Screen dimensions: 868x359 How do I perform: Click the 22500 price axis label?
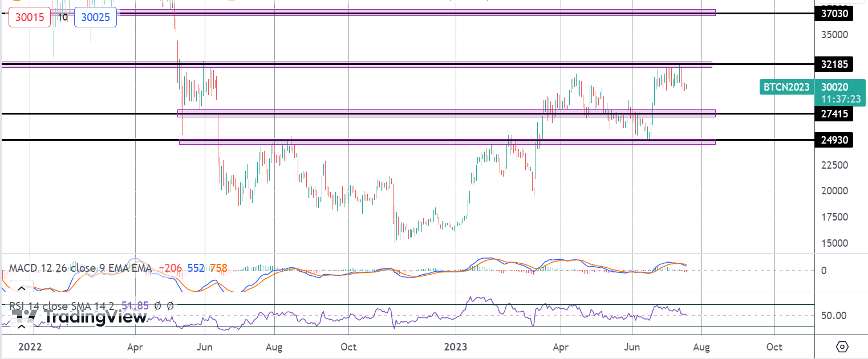(x=834, y=165)
